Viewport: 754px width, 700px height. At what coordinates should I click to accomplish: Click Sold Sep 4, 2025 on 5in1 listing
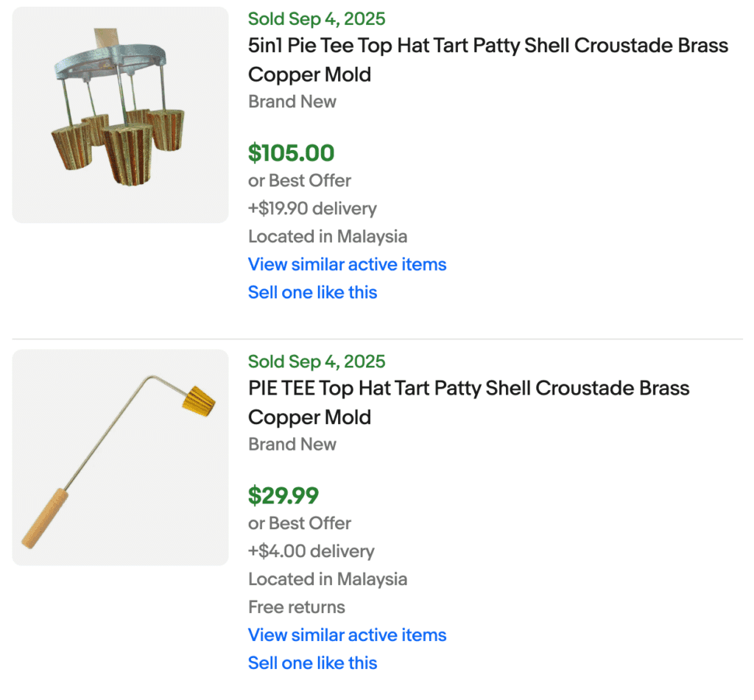[x=317, y=19]
